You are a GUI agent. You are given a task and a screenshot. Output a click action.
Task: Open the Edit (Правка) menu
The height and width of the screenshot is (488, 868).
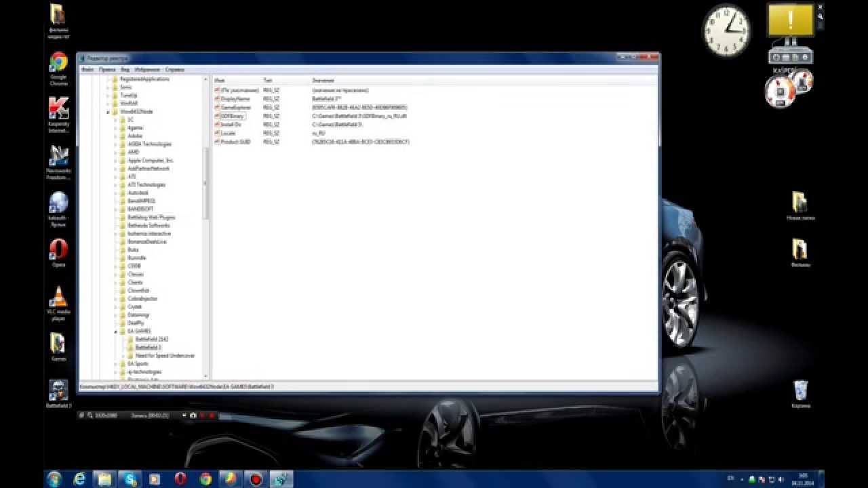coord(106,70)
